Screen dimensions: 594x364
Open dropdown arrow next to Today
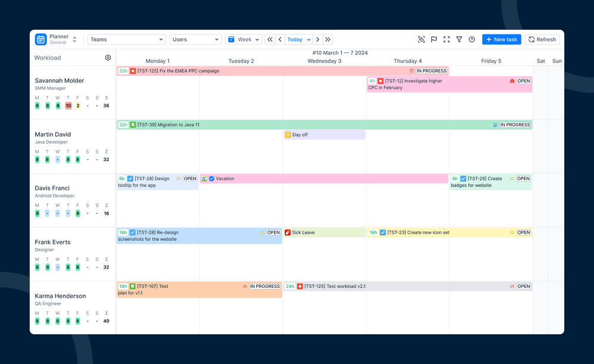click(x=309, y=39)
